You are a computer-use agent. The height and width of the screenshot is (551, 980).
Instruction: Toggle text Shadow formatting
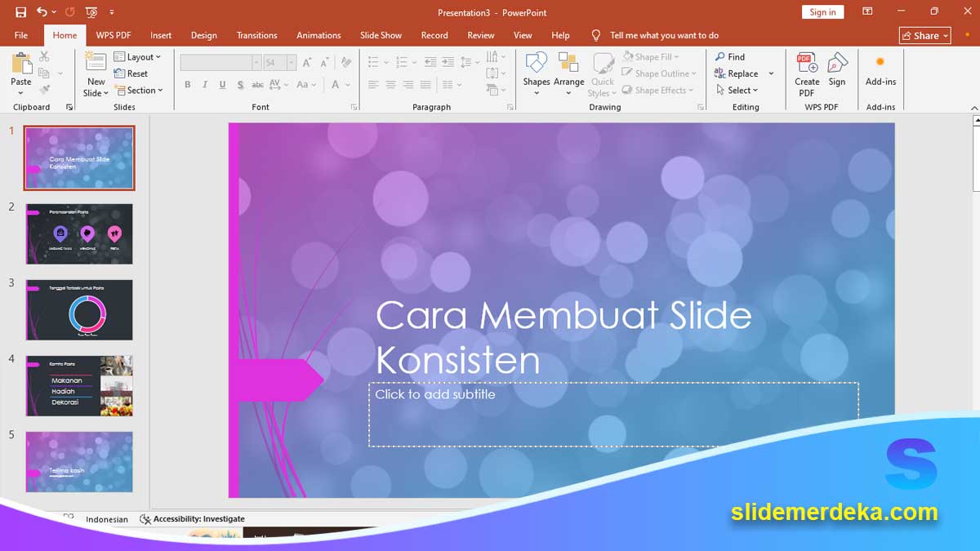(240, 85)
